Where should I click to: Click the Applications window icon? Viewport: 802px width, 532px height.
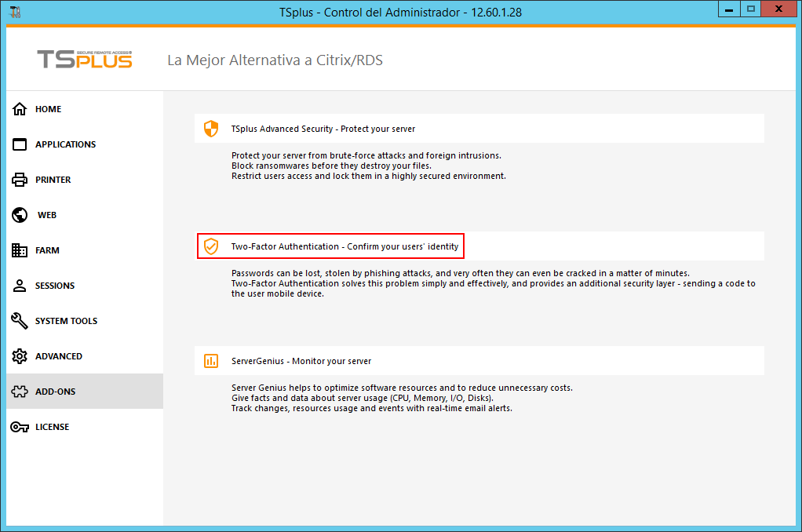pos(20,144)
